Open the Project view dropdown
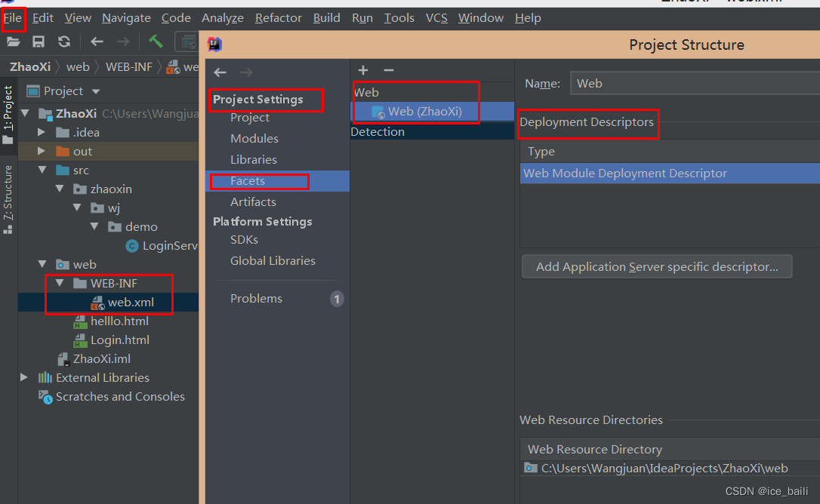This screenshot has height=504, width=820. (x=96, y=91)
